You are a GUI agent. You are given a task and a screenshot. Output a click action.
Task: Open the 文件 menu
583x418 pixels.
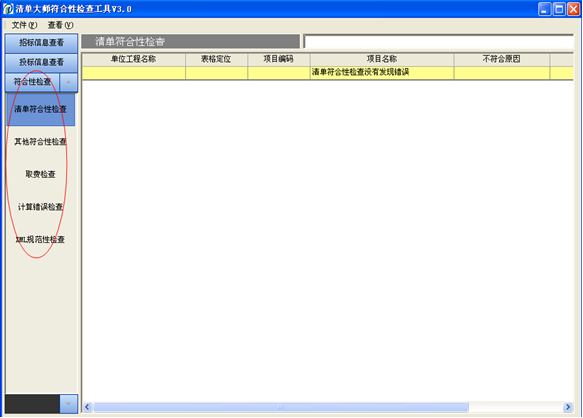[24, 25]
